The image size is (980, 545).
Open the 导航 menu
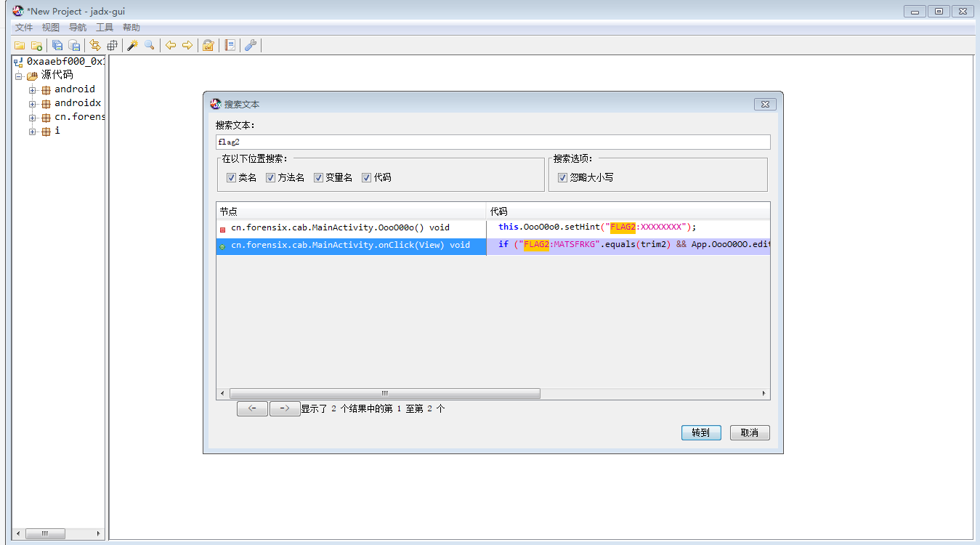pos(78,28)
